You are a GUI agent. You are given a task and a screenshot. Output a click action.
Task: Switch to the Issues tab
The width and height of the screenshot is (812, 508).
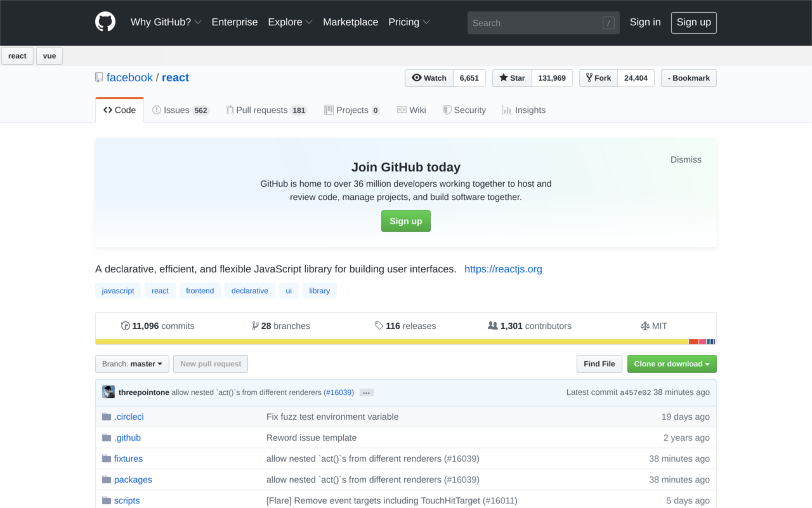pos(176,109)
